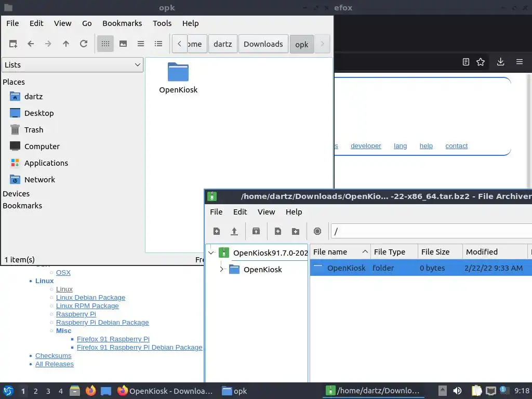Open the File Archiver Edit menu
The image size is (532, 399).
240,212
